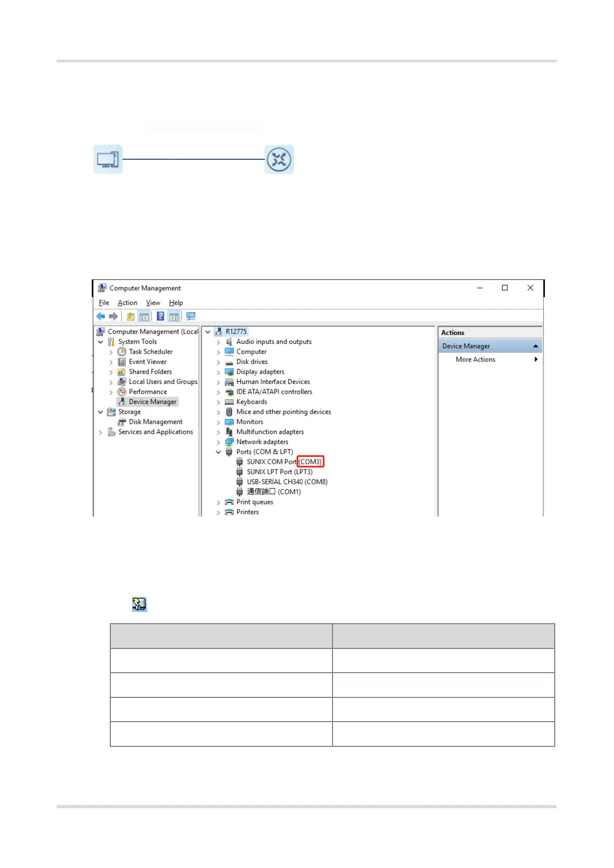
Task: Click the mouse icon beside Mice and pointing devices
Action: pos(229,412)
